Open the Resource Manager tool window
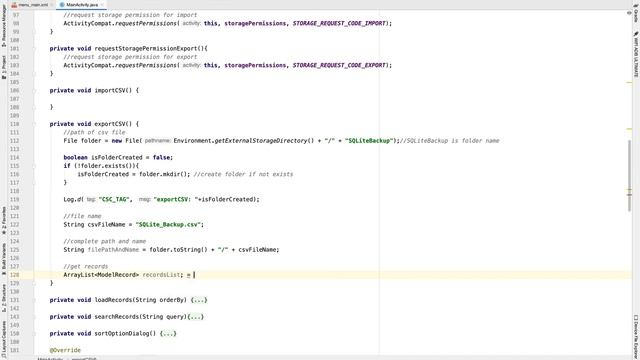This screenshot has width=640, height=360. [x=4, y=25]
